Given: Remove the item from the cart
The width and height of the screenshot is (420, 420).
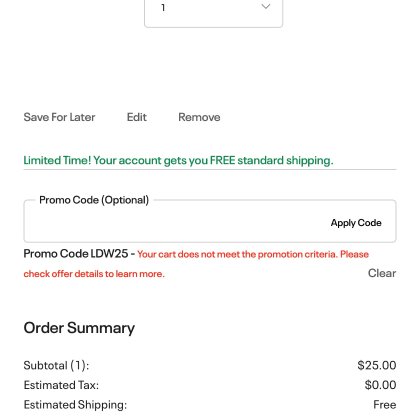Looking at the screenshot, I should [199, 117].
